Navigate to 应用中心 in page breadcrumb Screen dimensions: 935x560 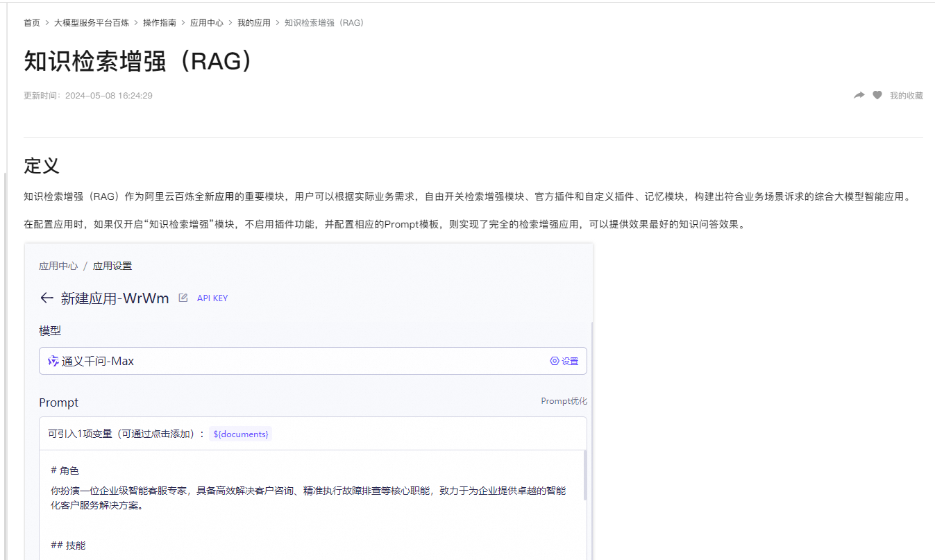pos(207,23)
